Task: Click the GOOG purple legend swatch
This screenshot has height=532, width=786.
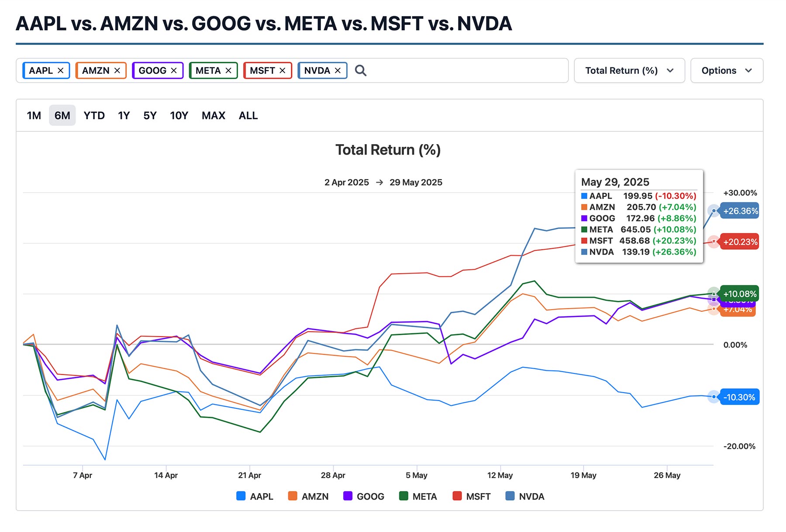Action: pos(348,496)
